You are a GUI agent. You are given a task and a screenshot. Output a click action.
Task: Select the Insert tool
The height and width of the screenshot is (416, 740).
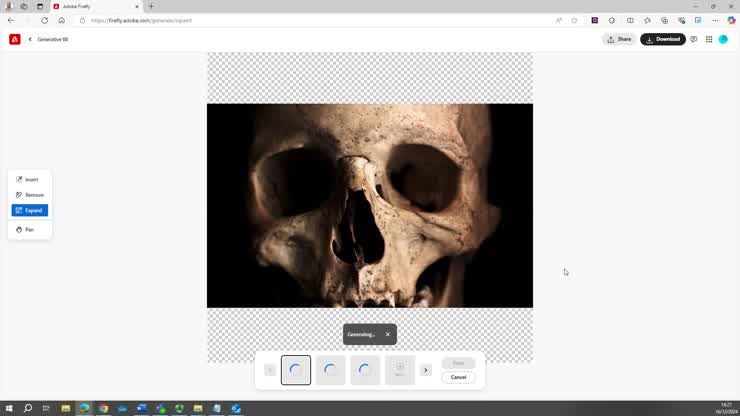[x=29, y=179]
